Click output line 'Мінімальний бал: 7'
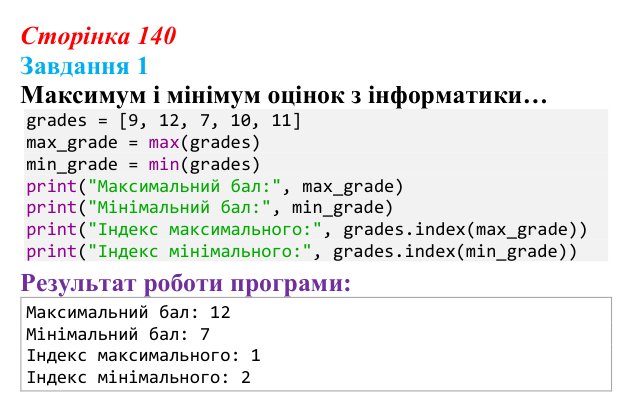 click(x=118, y=334)
